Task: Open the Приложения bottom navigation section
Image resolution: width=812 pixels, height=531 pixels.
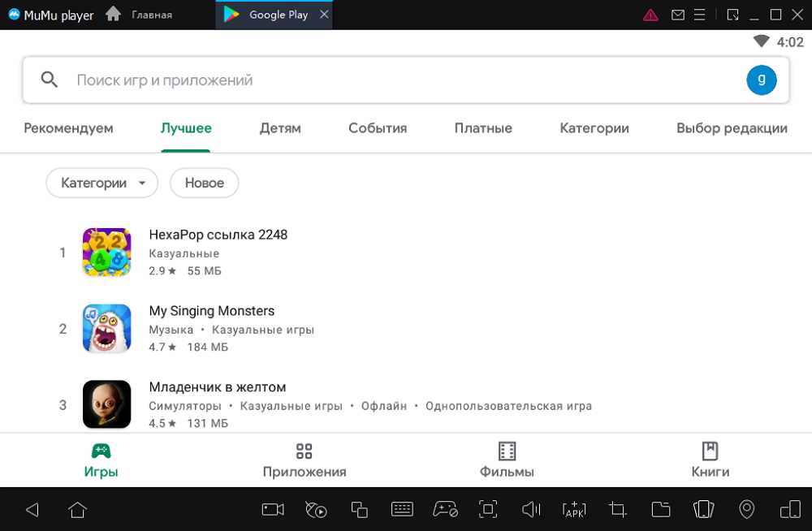Action: pos(304,460)
